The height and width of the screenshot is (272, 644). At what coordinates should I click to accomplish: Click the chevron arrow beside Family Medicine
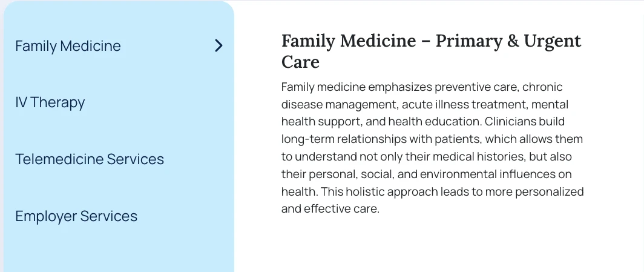click(219, 45)
